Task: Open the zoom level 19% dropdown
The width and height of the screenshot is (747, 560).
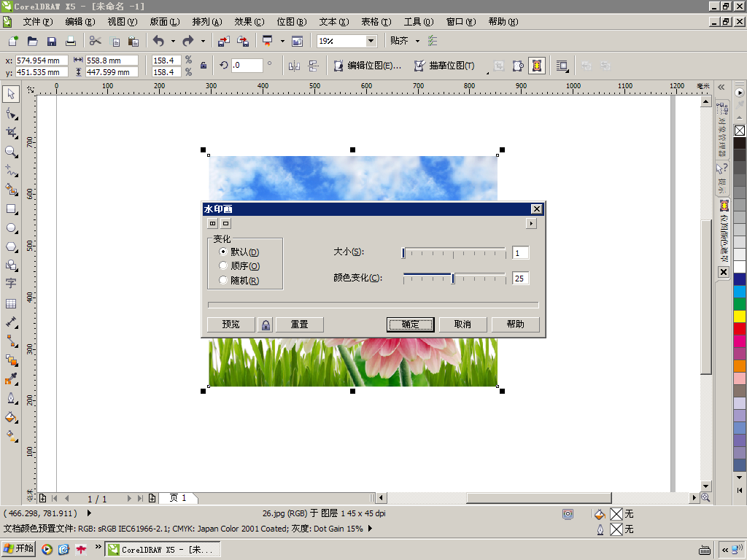Action: 371,41
